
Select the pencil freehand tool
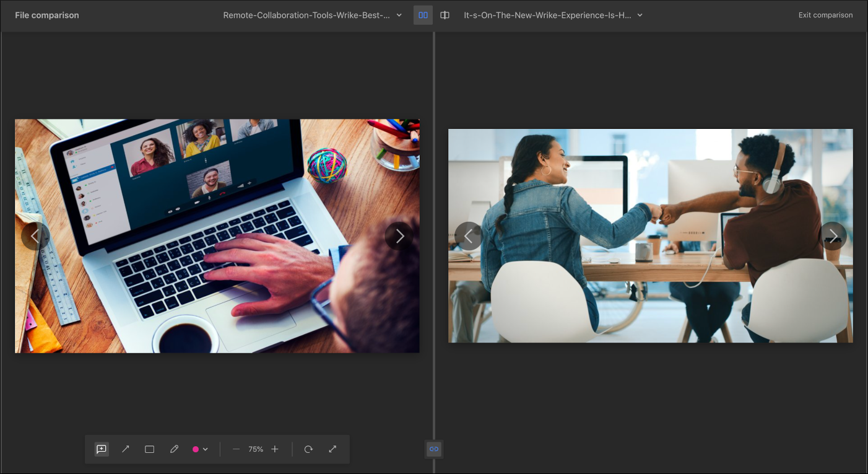(x=174, y=449)
